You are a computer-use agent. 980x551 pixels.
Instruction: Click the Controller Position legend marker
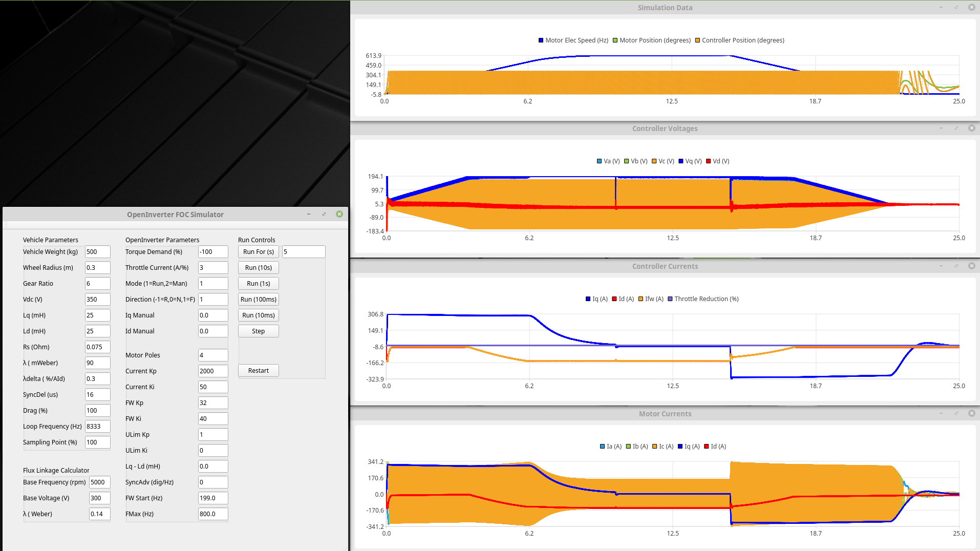pyautogui.click(x=697, y=40)
